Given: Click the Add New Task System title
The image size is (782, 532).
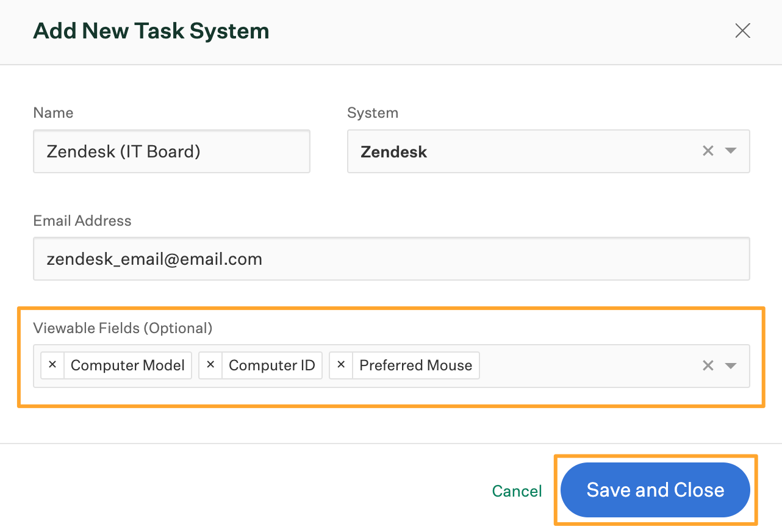Looking at the screenshot, I should tap(151, 31).
